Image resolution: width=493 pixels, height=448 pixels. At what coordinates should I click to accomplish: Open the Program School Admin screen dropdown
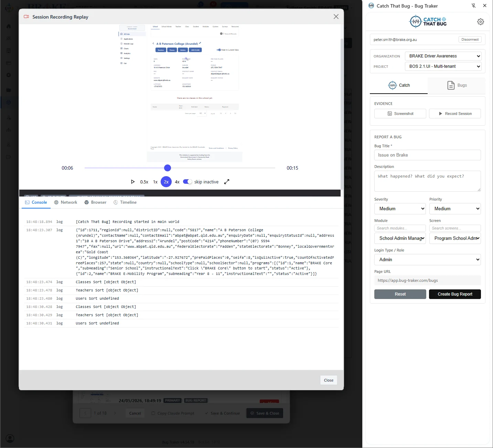(455, 238)
